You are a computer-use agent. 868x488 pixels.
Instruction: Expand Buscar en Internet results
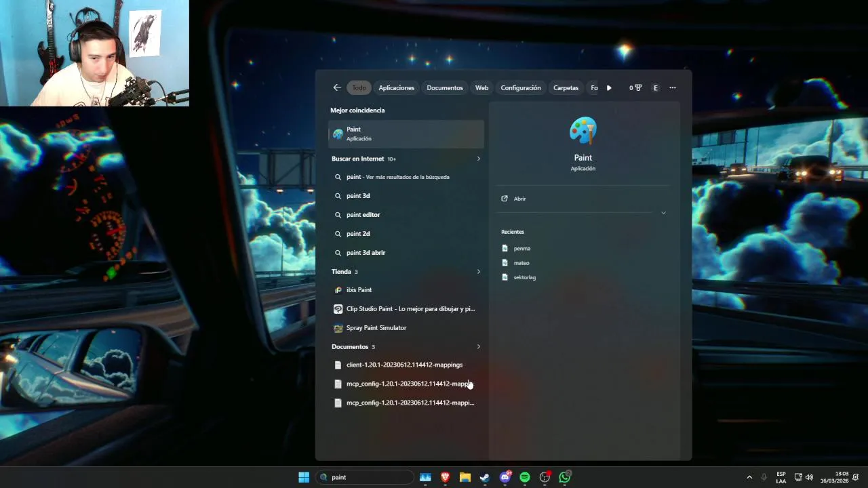coord(478,159)
